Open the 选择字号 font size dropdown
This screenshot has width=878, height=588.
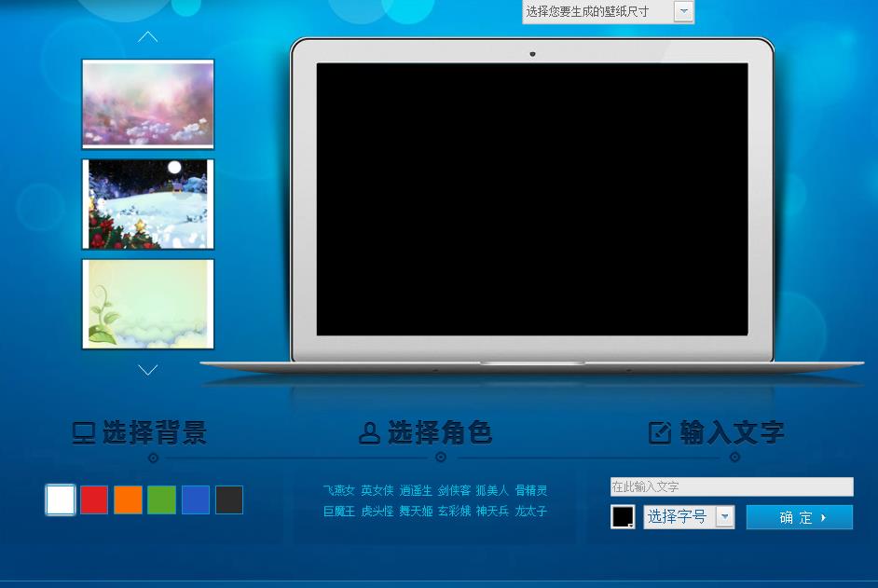[678, 516]
